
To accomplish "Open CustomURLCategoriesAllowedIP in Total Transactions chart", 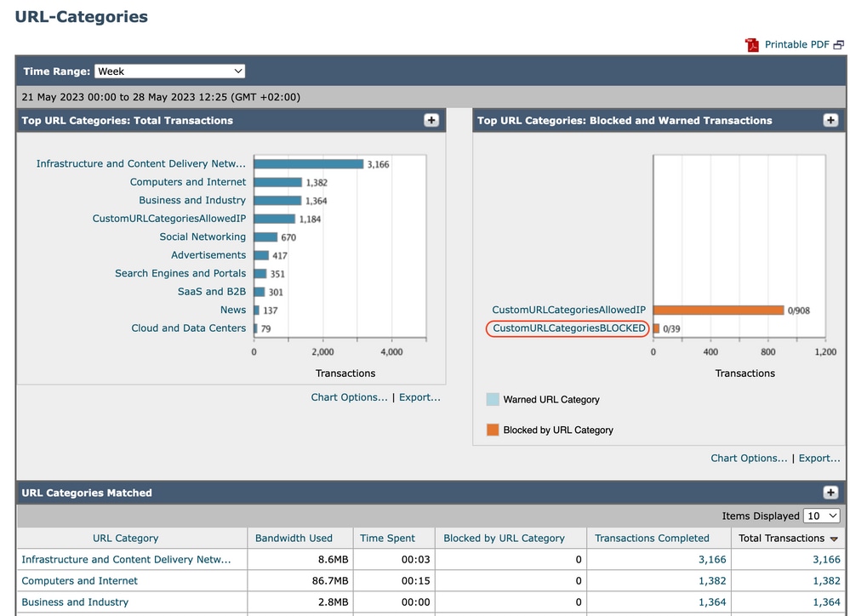I will pyautogui.click(x=168, y=218).
